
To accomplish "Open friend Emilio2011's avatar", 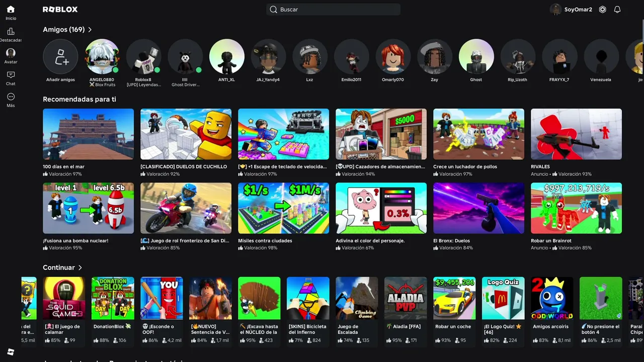I will click(352, 56).
